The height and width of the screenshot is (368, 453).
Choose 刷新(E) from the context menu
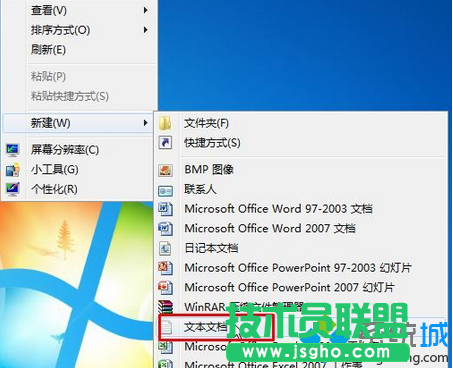79,50
